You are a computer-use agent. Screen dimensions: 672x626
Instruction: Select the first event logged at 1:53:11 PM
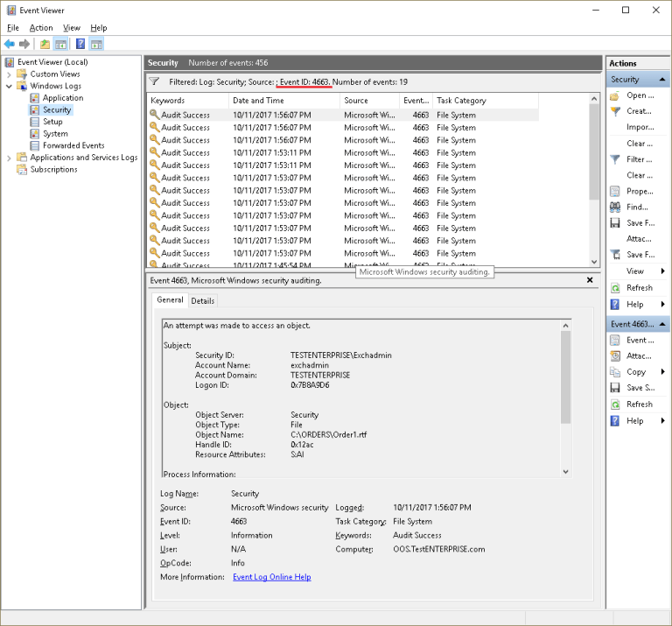[343, 152]
